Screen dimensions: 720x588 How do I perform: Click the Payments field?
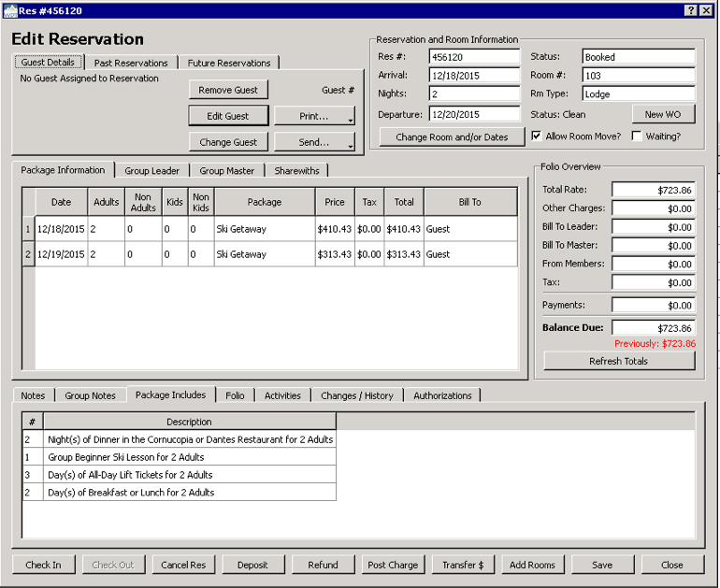[654, 306]
